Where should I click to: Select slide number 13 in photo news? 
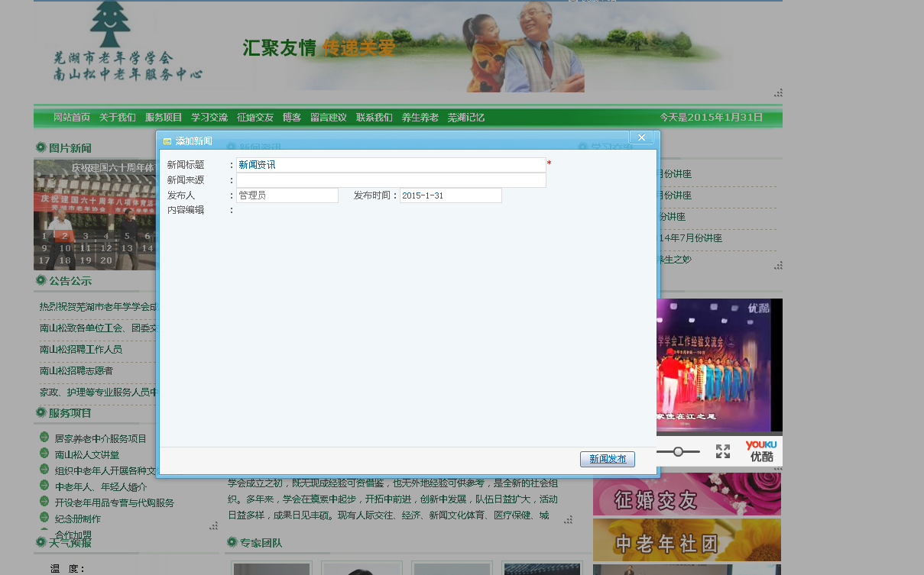(127, 248)
